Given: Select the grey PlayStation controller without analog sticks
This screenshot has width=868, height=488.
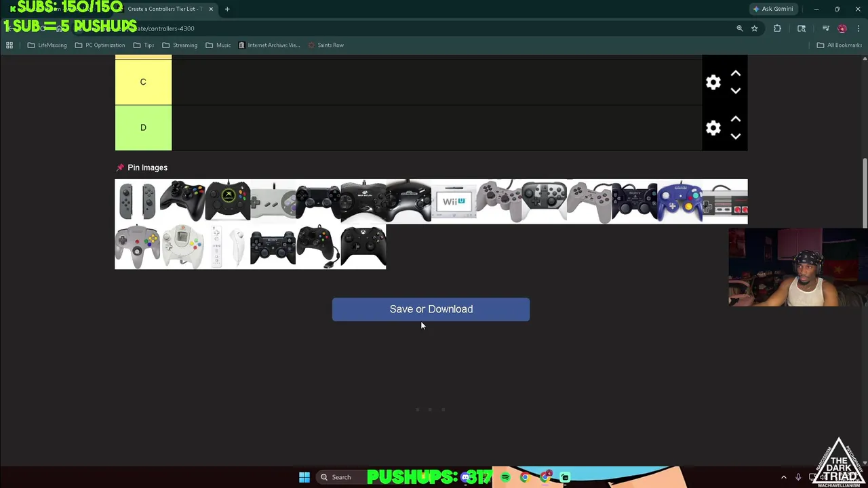Looking at the screenshot, I should [589, 201].
